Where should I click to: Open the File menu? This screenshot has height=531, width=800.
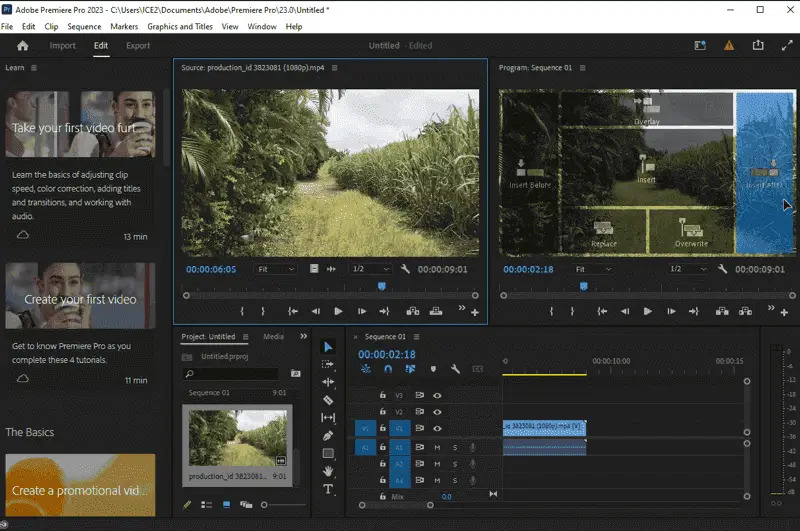[x=7, y=27]
